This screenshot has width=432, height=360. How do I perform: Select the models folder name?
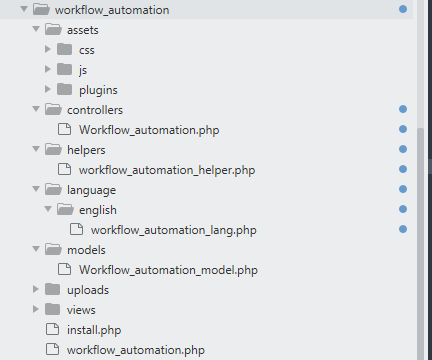tap(86, 250)
